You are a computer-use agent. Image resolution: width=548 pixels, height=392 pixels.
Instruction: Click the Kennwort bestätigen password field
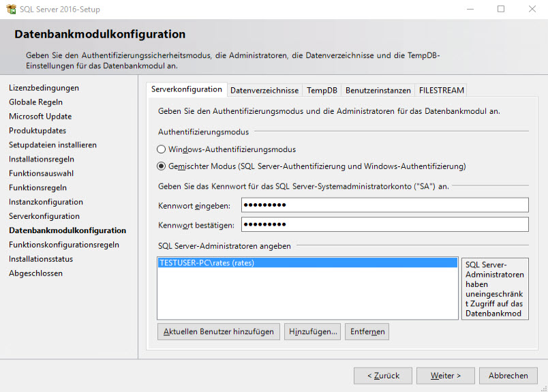[385, 224]
